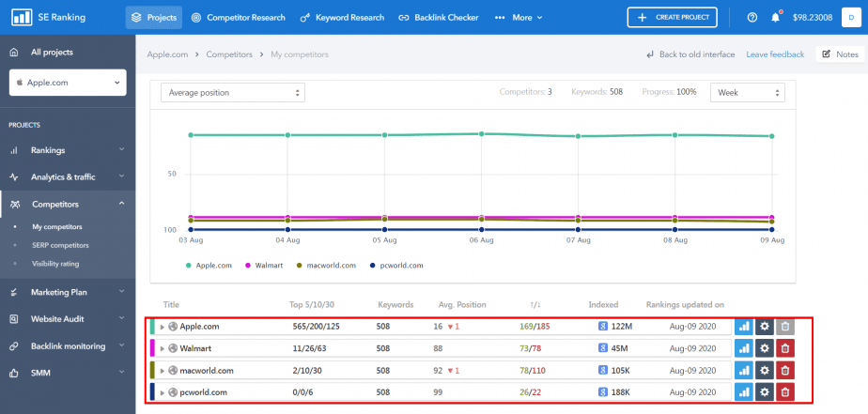Delete the Walmart competitor via trash icon
Screen dimensions: 868x414
(x=785, y=348)
